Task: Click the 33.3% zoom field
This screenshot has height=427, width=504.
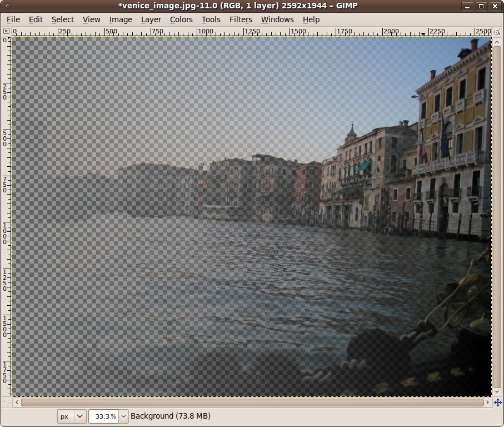Action: tap(104, 416)
